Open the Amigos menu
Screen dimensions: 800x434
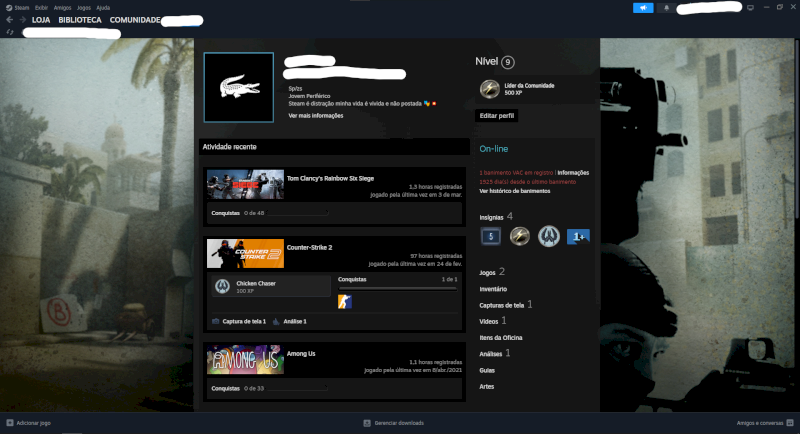click(62, 8)
